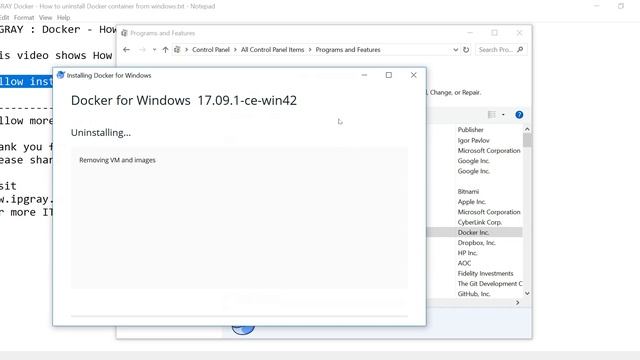Select the Bitnami publisher row
The width and height of the screenshot is (640, 360).
pyautogui.click(x=468, y=191)
